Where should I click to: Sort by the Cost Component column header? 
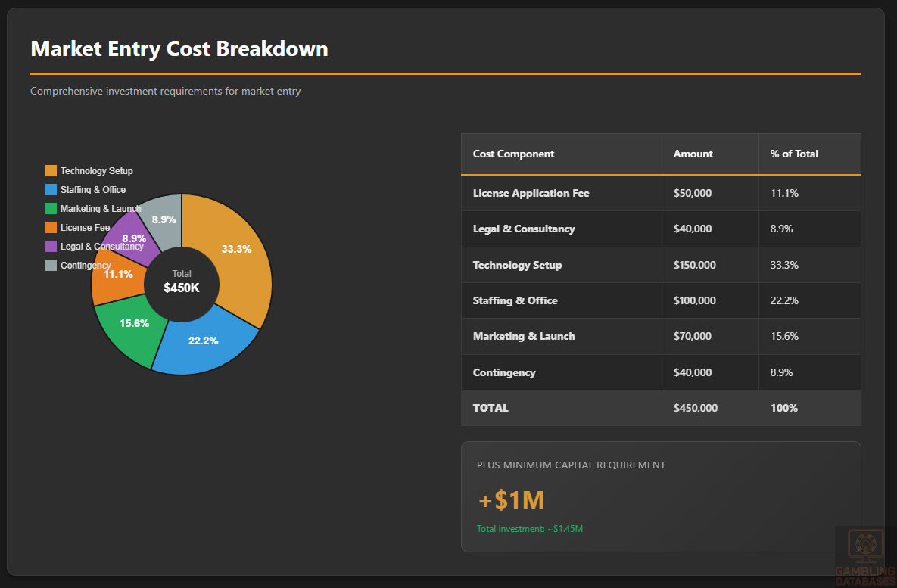(513, 154)
